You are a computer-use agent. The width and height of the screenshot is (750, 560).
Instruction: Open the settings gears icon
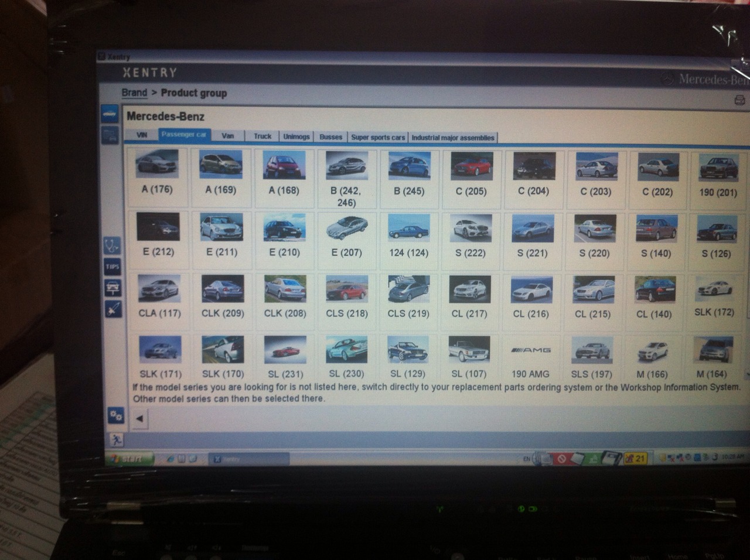(115, 416)
